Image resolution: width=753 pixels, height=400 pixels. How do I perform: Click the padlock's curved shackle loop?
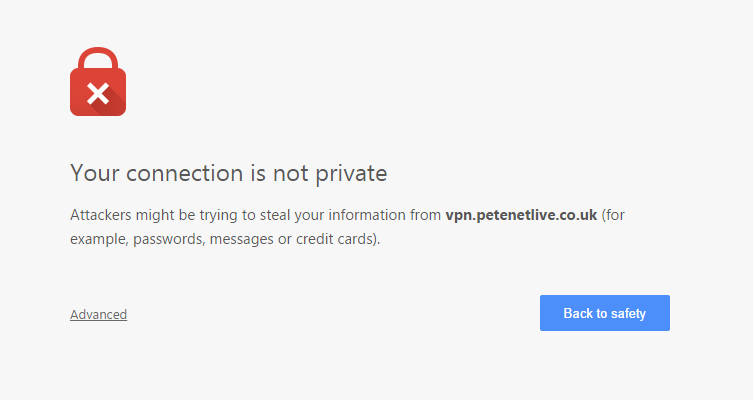(x=98, y=58)
